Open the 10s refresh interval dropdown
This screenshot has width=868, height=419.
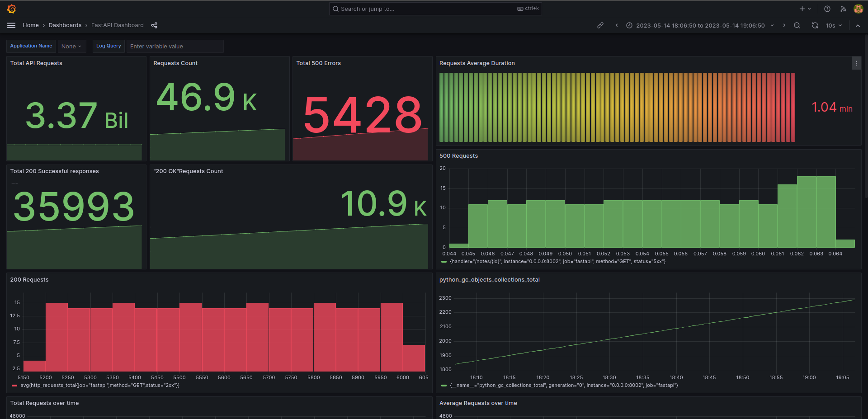834,25
